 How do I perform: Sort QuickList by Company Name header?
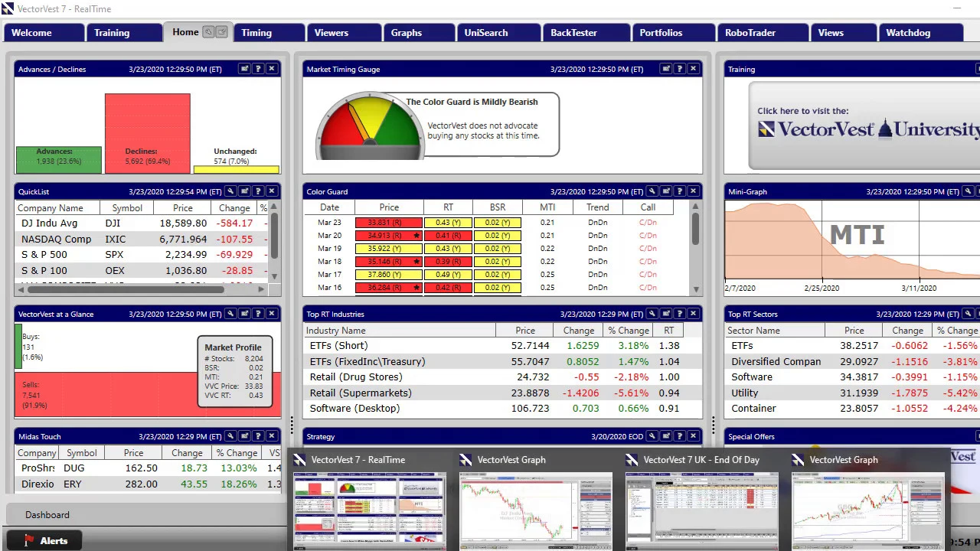pos(58,208)
